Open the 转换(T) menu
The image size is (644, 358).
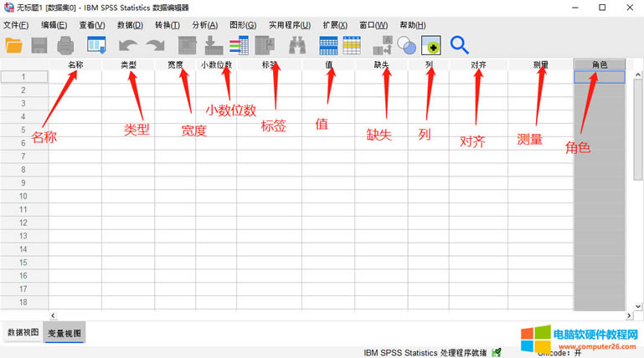(x=167, y=25)
